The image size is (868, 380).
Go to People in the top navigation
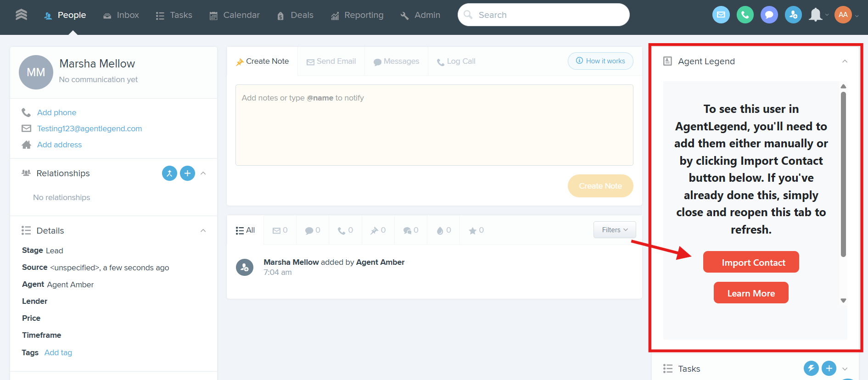click(x=65, y=15)
